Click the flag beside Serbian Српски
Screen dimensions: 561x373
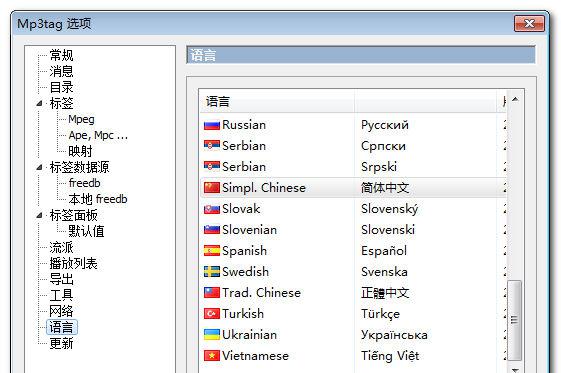211,146
